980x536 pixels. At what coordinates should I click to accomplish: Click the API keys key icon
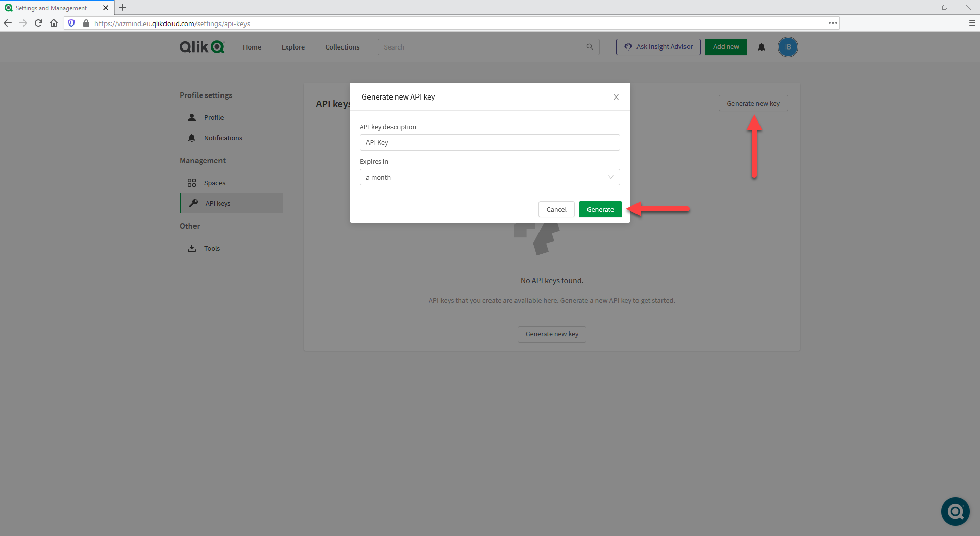(193, 203)
